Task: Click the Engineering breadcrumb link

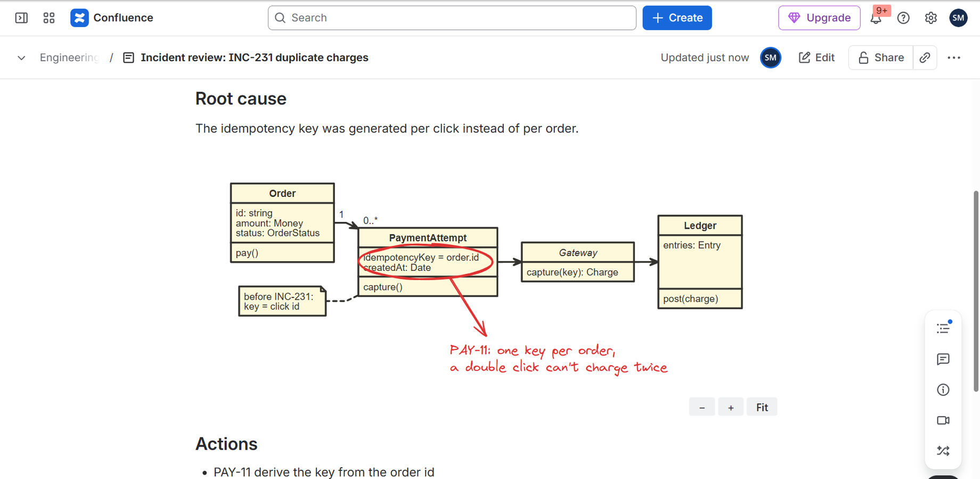Action: click(x=69, y=57)
